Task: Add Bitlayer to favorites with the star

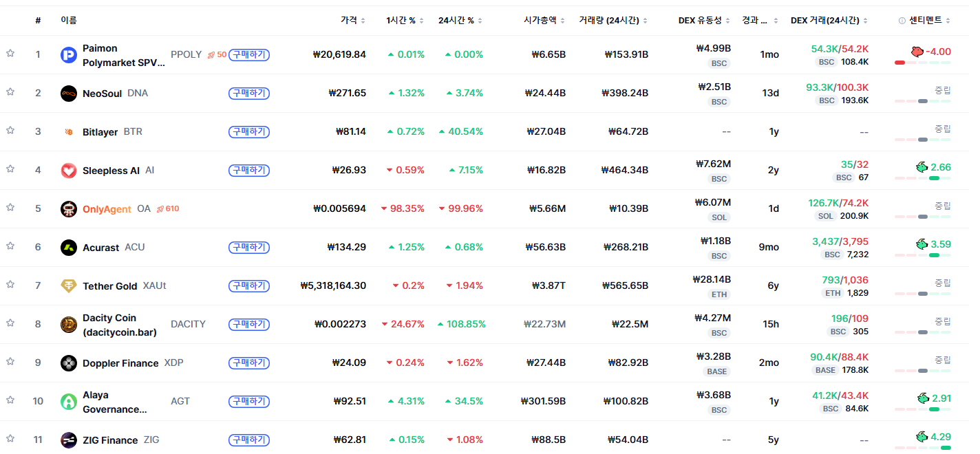Action: point(10,130)
